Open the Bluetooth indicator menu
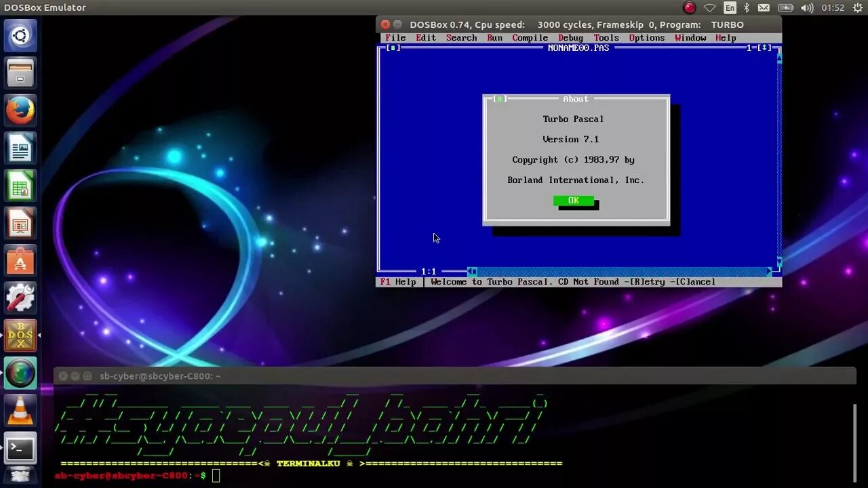 [747, 8]
